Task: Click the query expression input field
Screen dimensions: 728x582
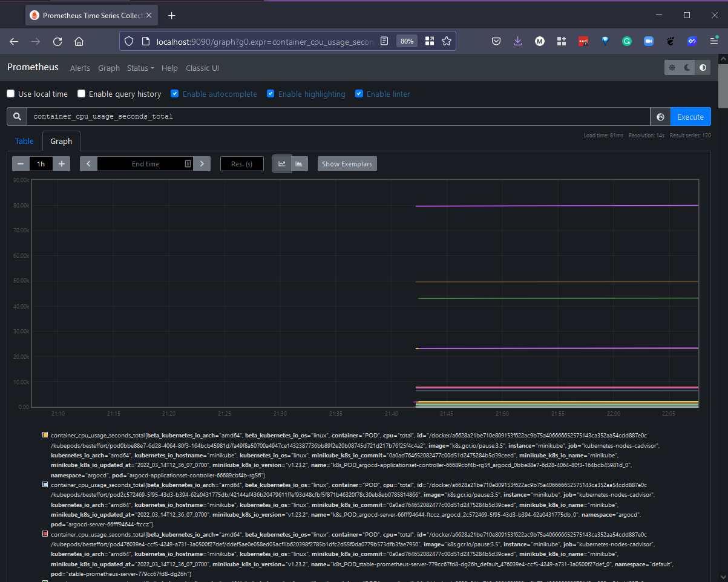Action: 339,117
